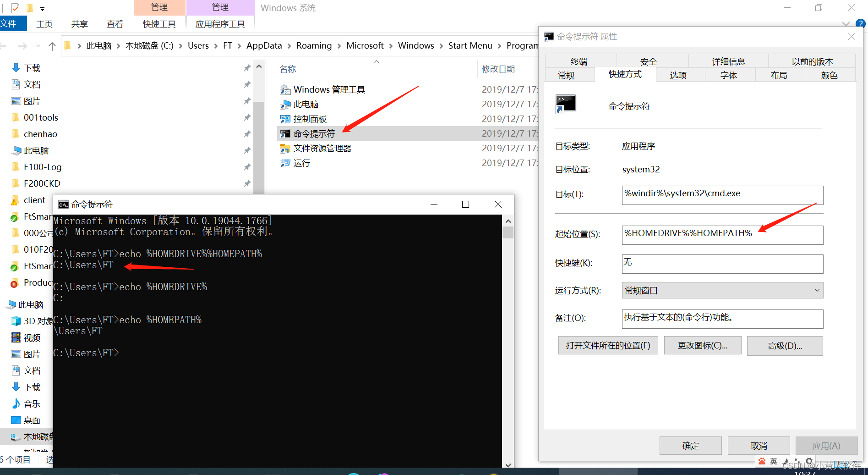This screenshot has height=475, width=868.
Task: Click the 打开文件所在的位置(F) button
Action: point(608,345)
